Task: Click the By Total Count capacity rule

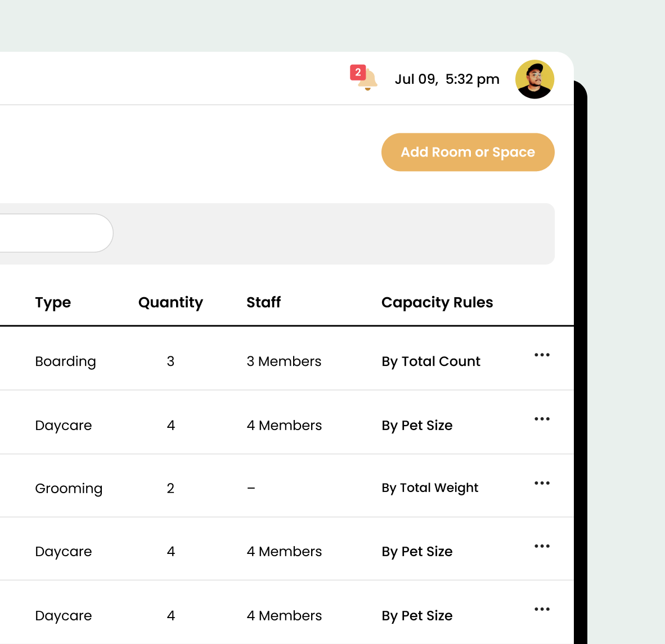Action: coord(431,361)
